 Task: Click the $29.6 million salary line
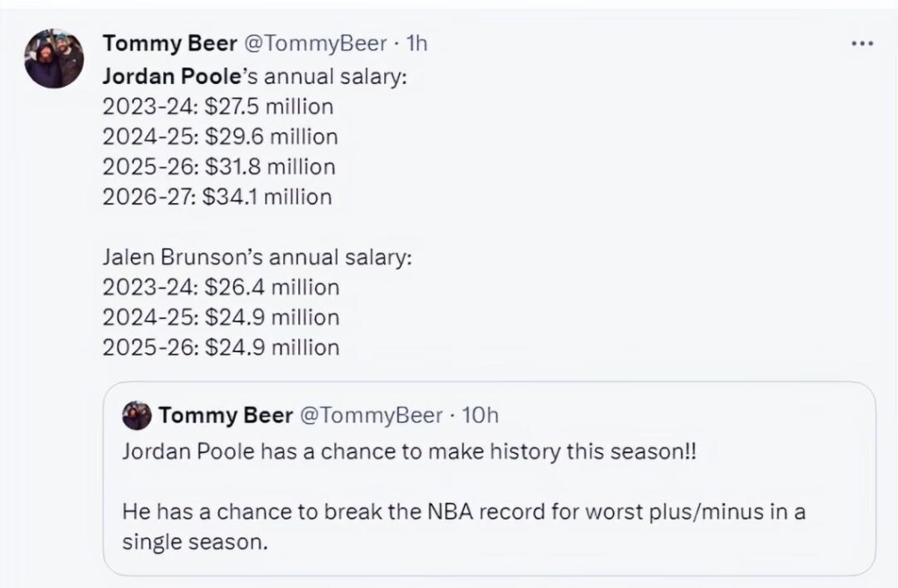pos(219,137)
